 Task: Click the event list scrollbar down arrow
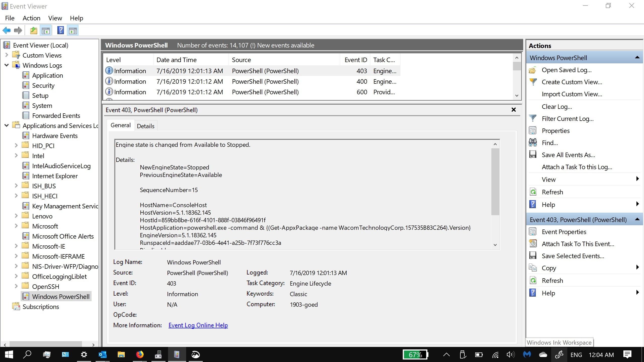[x=517, y=96]
